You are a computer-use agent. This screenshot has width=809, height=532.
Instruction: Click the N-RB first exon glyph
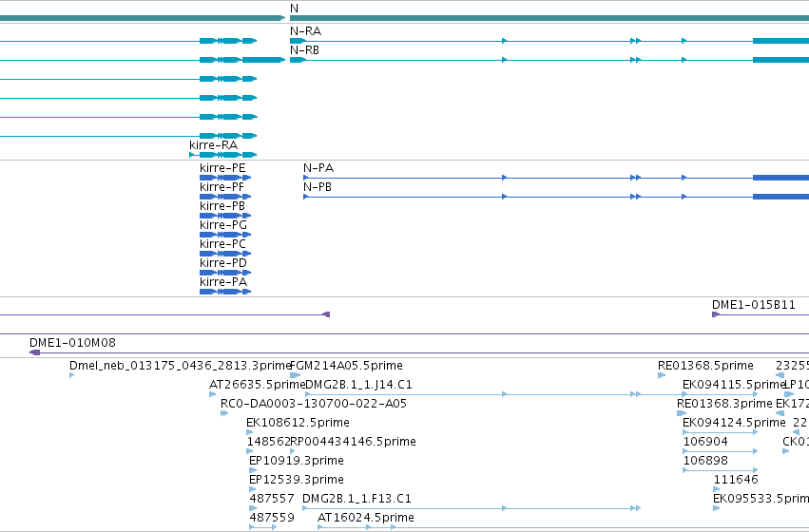click(x=298, y=60)
